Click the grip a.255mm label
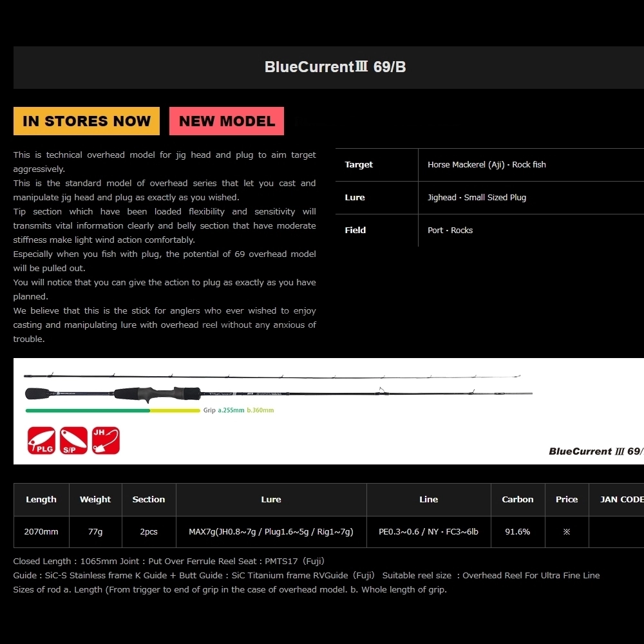 coord(231,410)
